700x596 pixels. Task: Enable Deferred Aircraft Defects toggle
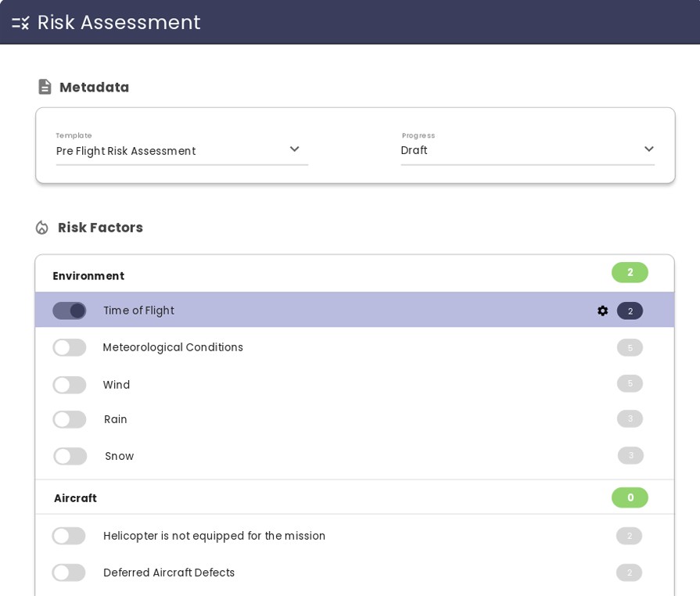[x=69, y=573]
